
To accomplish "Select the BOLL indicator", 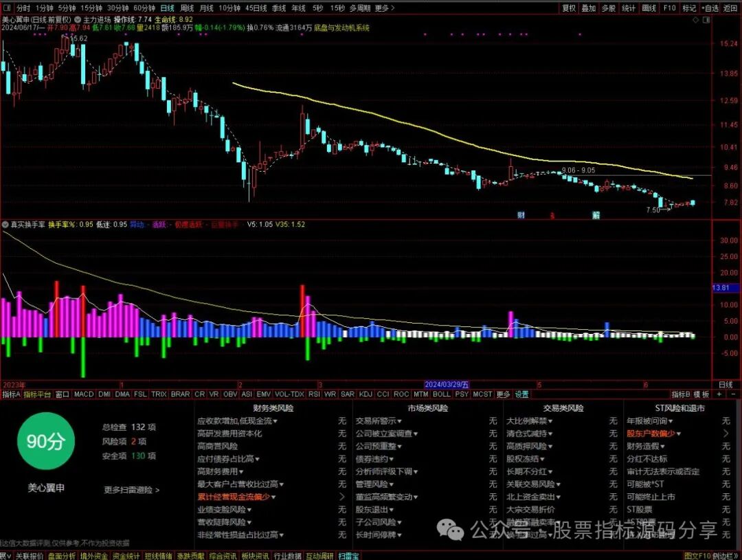I will click(x=442, y=394).
